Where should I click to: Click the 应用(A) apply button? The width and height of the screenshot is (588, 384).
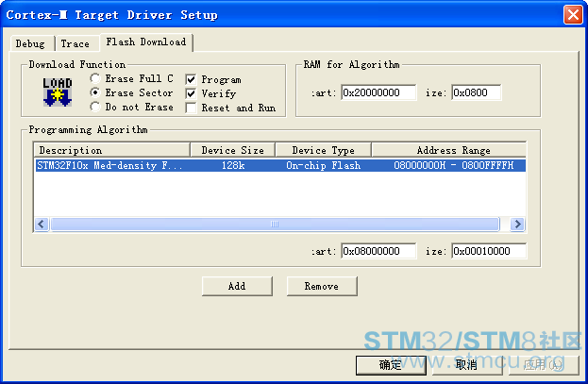click(544, 365)
